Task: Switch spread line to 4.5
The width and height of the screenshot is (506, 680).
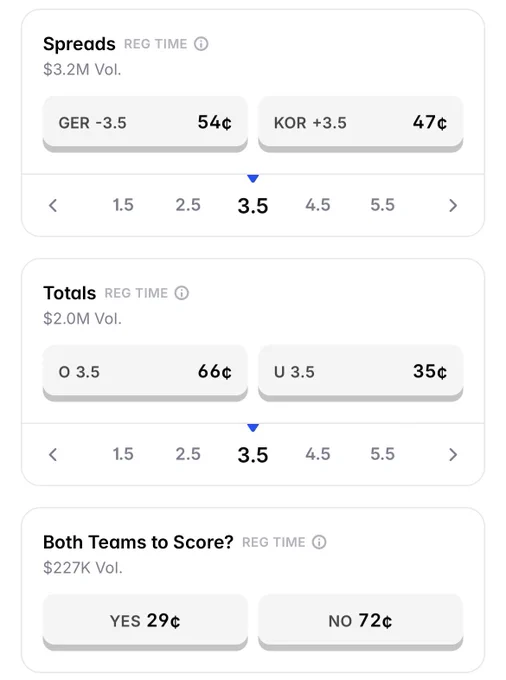Action: (318, 205)
